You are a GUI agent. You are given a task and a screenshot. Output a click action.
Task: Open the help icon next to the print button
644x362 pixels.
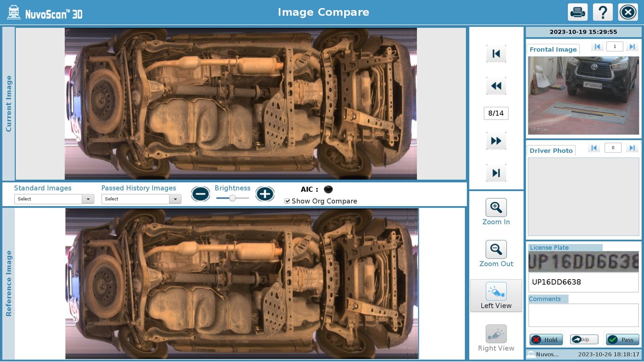603,12
